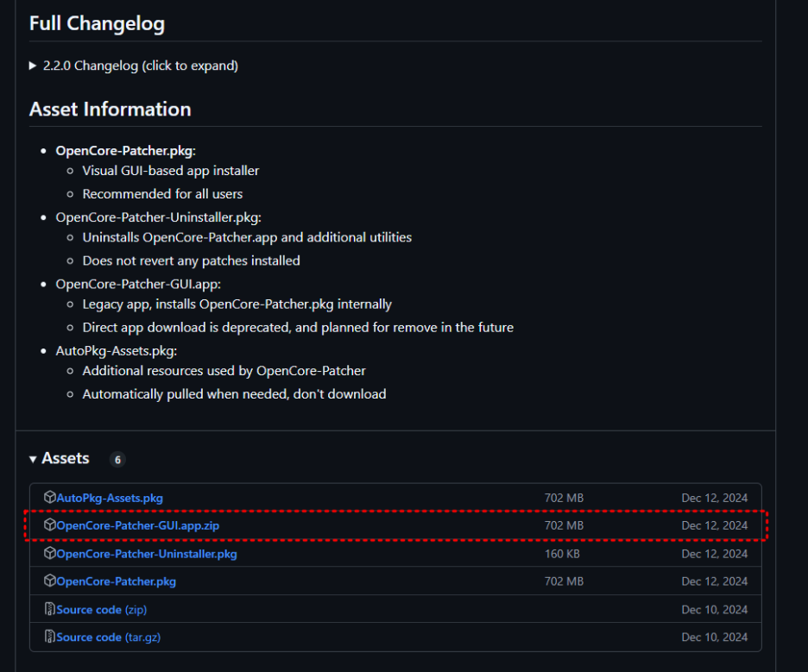Click 'OpenCore-Patcher-Uninstaller.pkg:' bullet text
Image resolution: width=808 pixels, height=672 pixels.
click(158, 218)
